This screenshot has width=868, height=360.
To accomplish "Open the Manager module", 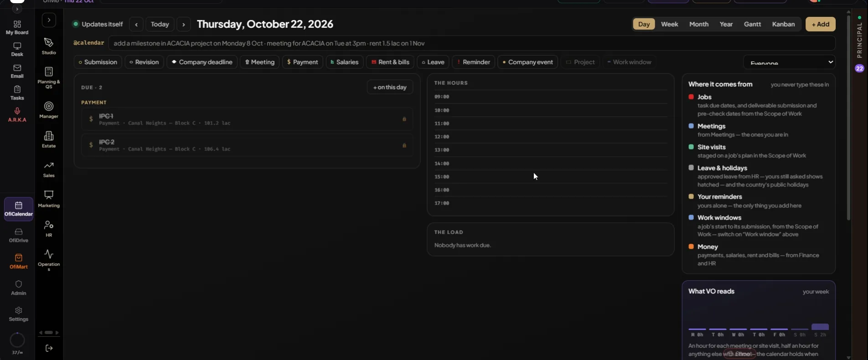I will [x=49, y=110].
